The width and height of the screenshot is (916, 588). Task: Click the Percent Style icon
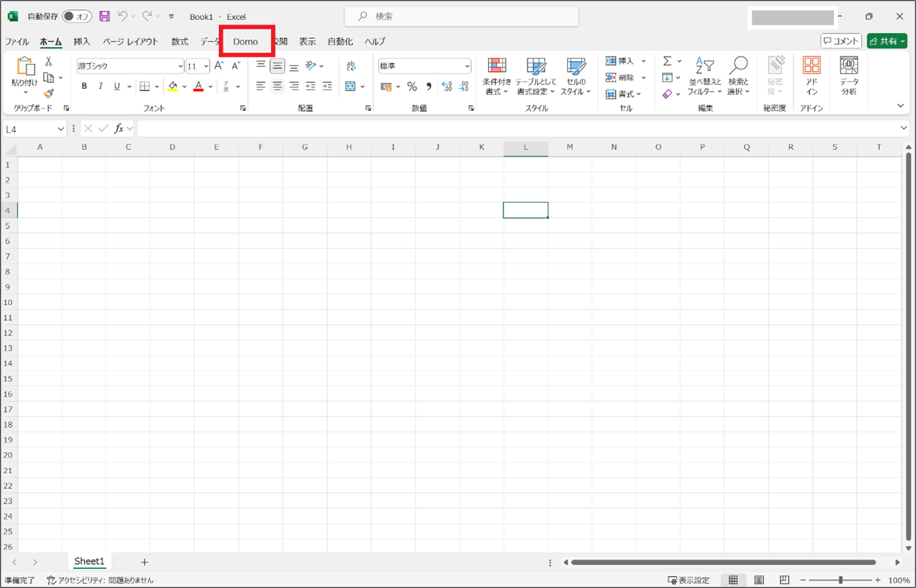coord(412,86)
